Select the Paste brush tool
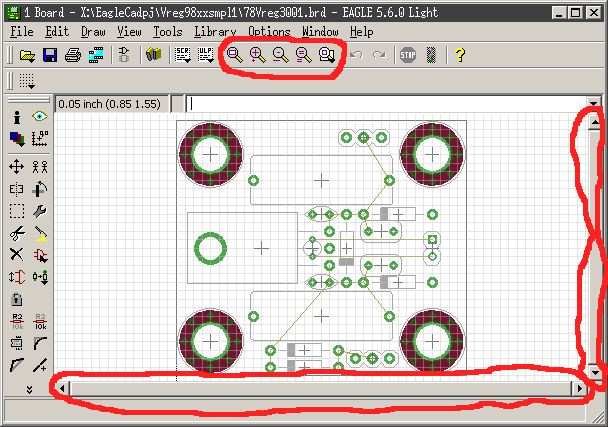Screen dimensions: 608x427 (40, 233)
